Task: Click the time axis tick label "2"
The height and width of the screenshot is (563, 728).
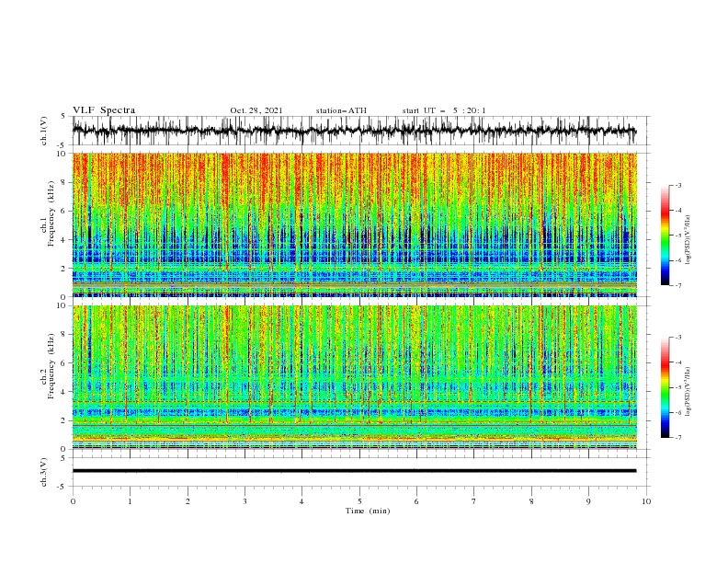Action: (x=188, y=501)
